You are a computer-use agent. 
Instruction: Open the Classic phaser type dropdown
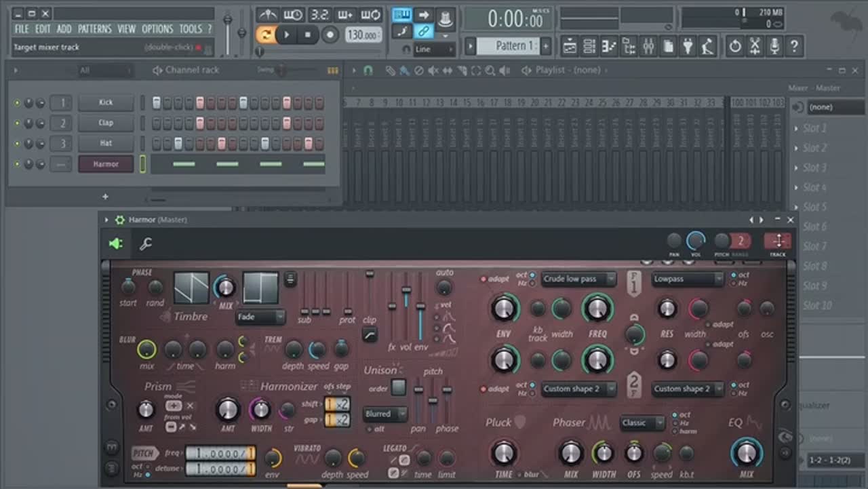pos(641,423)
